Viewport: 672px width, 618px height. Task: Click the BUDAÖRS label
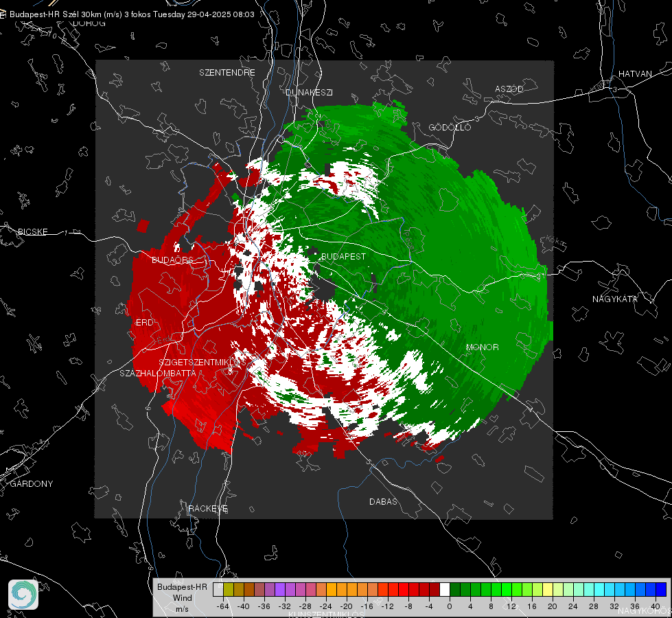(172, 260)
